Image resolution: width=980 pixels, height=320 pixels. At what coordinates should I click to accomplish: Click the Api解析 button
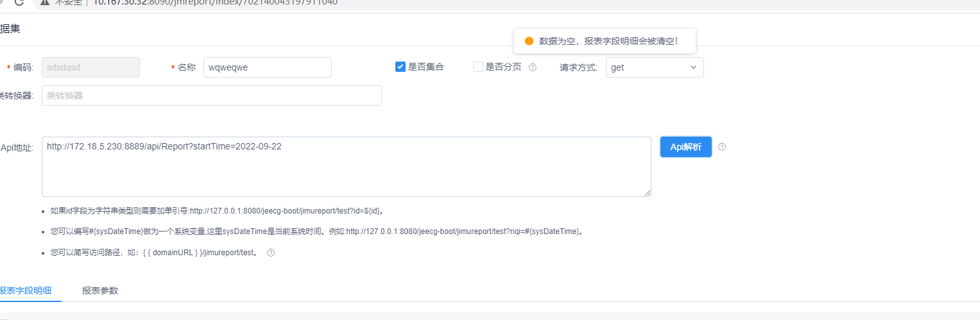pos(686,147)
